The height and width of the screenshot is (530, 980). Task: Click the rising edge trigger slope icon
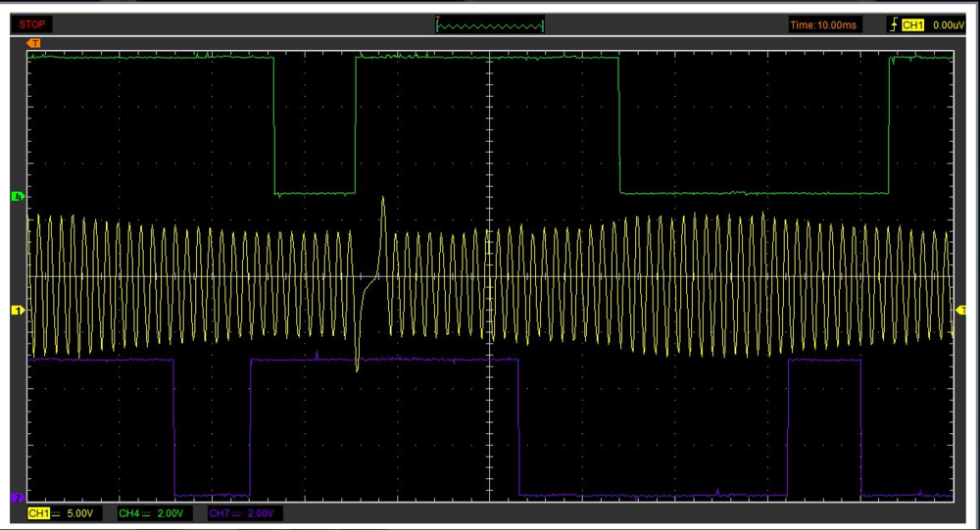[x=893, y=24]
